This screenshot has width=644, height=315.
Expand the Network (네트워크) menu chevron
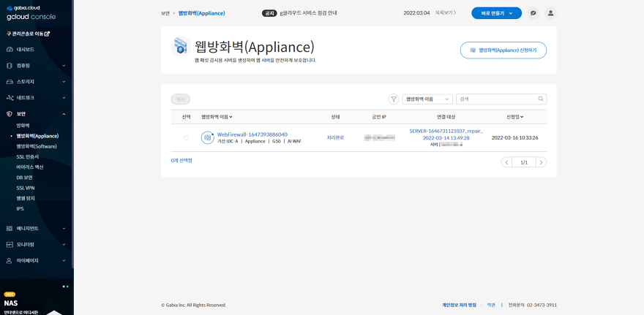click(x=64, y=98)
